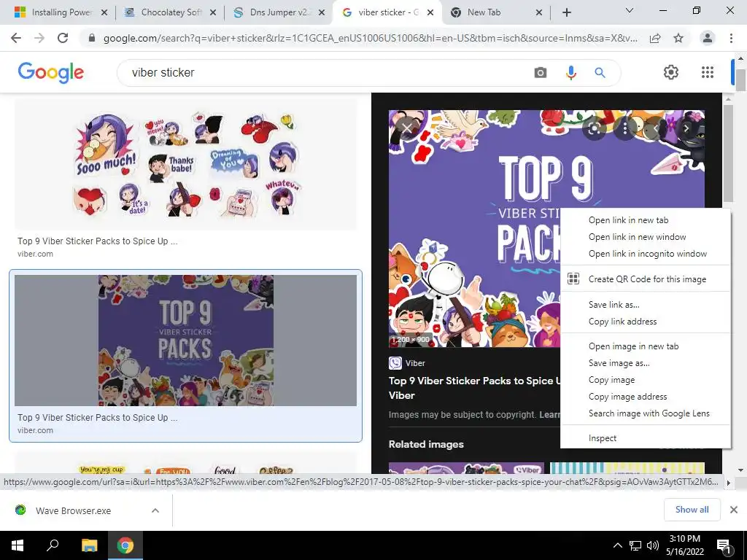
Task: Open first sticker collage thumbnail
Action: click(x=185, y=166)
